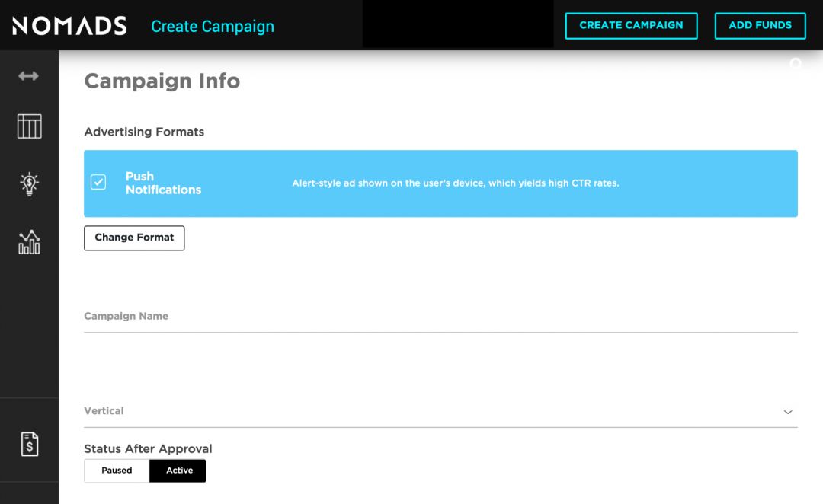Open the table grid sidebar icon
823x504 pixels.
(x=29, y=126)
